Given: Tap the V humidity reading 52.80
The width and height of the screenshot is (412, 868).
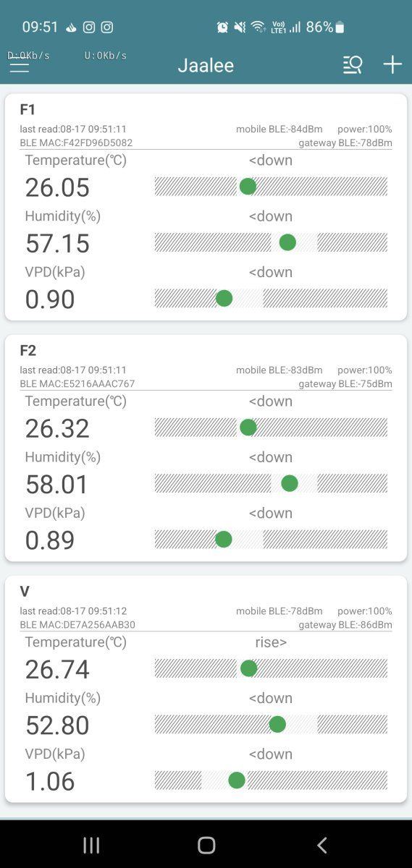Looking at the screenshot, I should (x=57, y=725).
